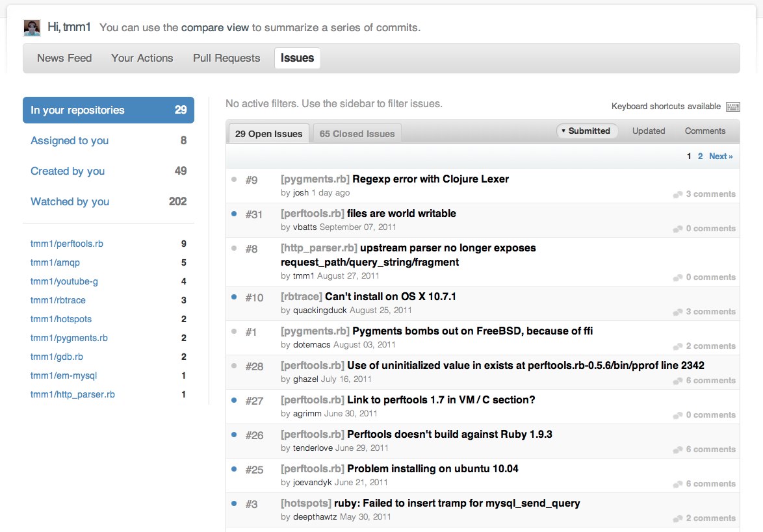Click comment bubble icon for issue #9

[x=678, y=194]
